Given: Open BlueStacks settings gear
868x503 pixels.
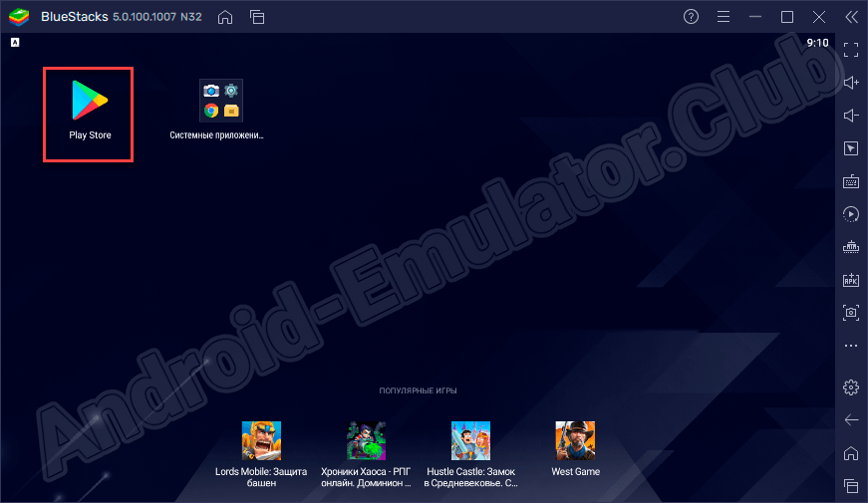Looking at the screenshot, I should click(x=851, y=386).
